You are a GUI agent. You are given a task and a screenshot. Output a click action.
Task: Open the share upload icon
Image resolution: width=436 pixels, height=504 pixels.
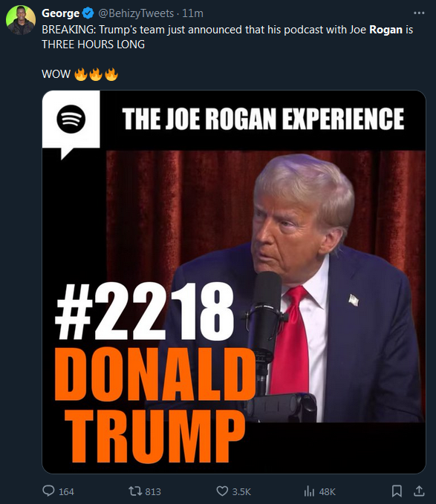[x=419, y=491]
